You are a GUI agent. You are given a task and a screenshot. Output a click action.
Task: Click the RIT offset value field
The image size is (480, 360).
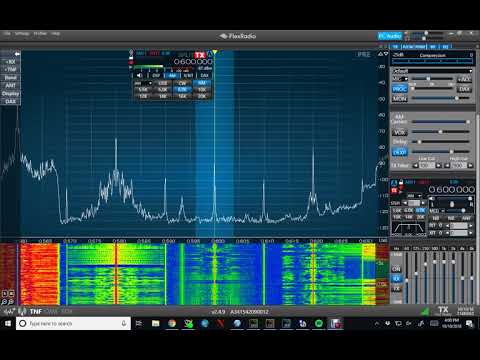point(458,226)
